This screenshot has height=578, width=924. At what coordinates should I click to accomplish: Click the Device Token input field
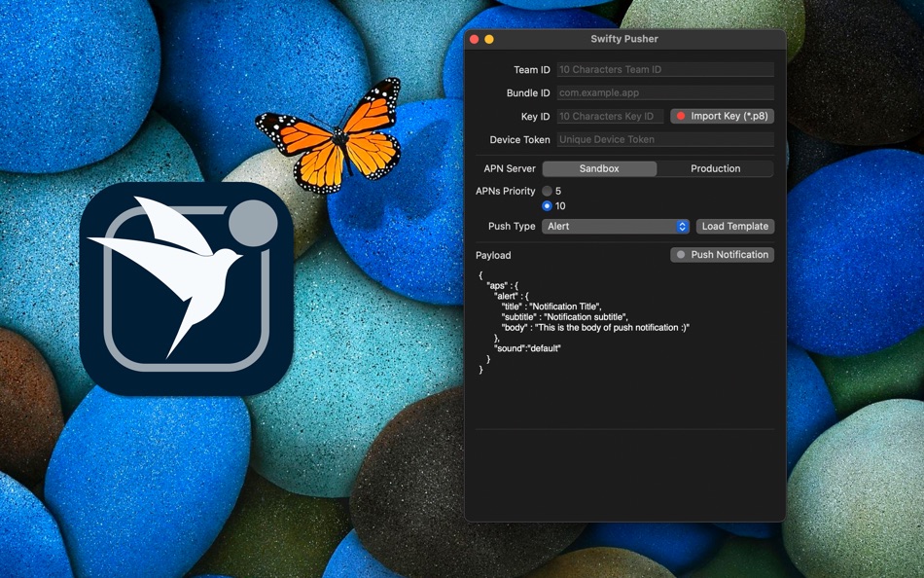coord(664,139)
